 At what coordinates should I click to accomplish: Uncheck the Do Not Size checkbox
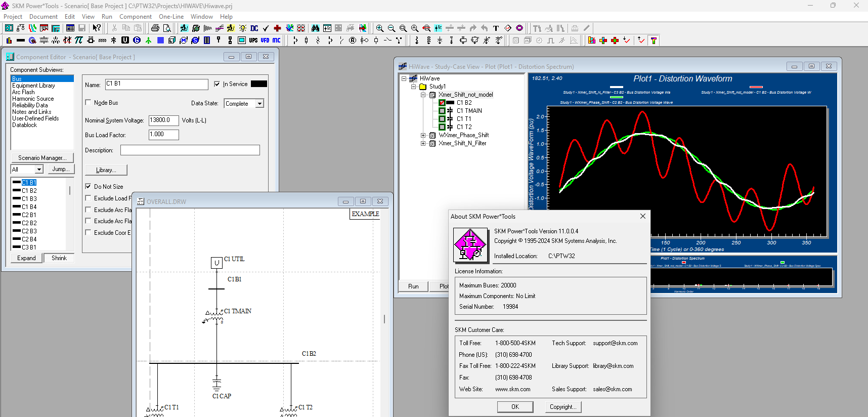pos(88,186)
